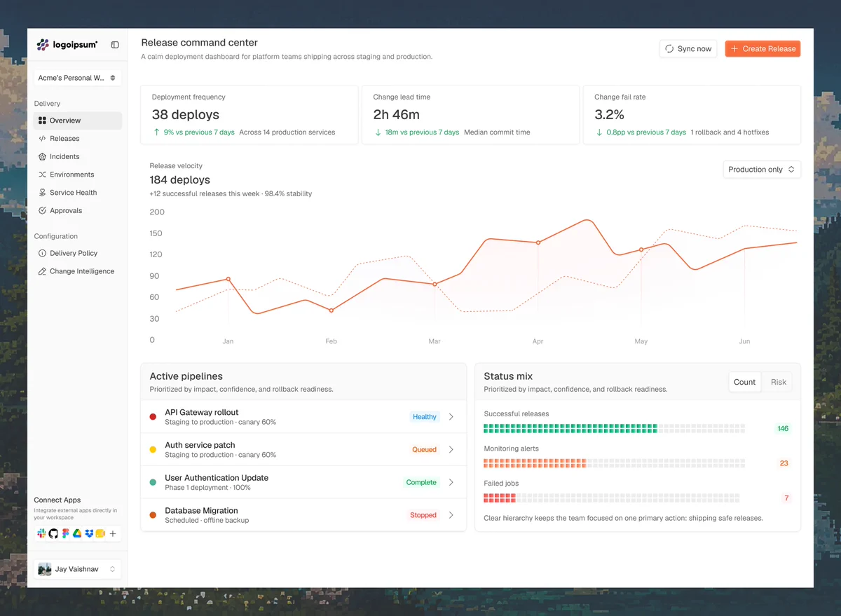The height and width of the screenshot is (616, 841).
Task: Connect the GitHub app icon
Action: click(53, 534)
